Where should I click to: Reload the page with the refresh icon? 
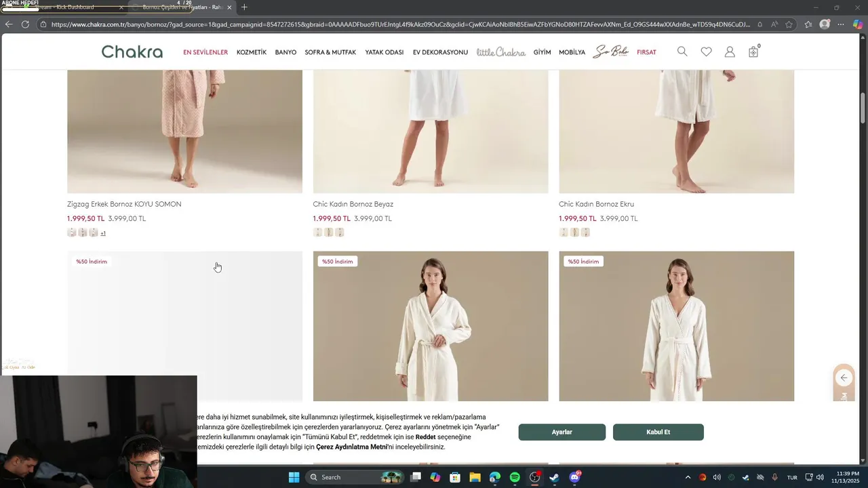click(x=25, y=24)
